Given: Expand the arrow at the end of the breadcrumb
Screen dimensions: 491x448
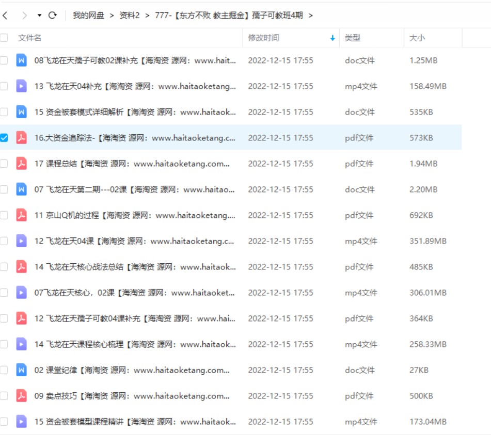Looking at the screenshot, I should tap(310, 15).
